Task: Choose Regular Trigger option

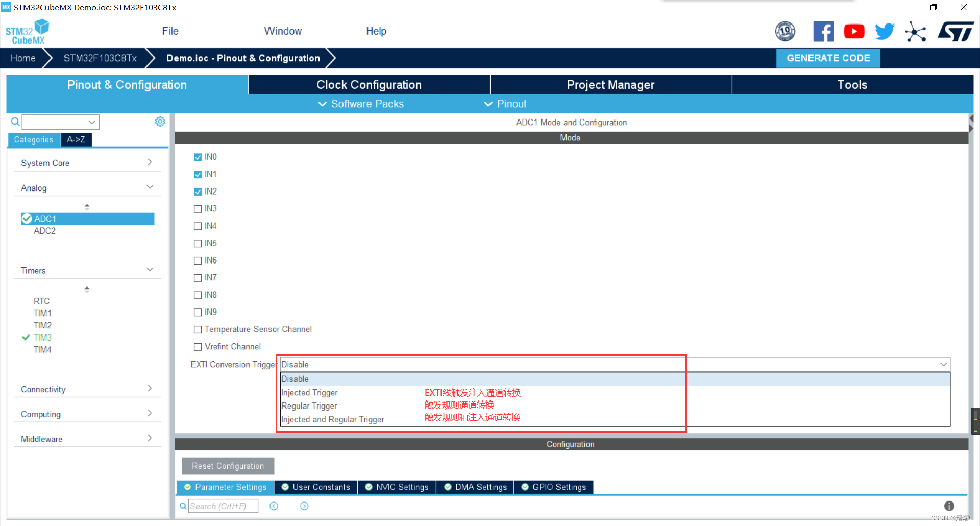Action: coord(615,406)
